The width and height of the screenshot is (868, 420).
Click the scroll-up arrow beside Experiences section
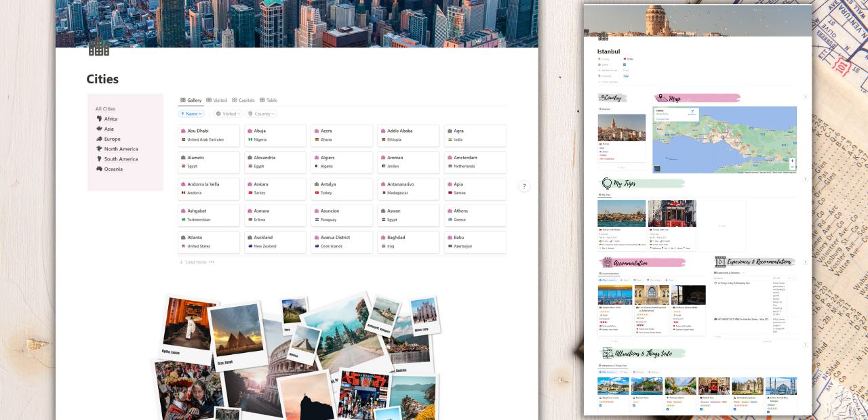pyautogui.click(x=805, y=261)
